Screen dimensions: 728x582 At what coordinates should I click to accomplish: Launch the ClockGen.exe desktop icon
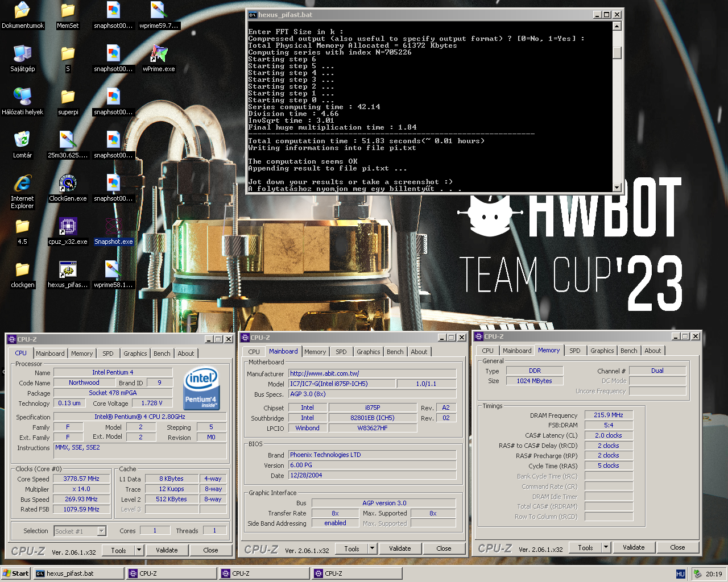(x=68, y=183)
